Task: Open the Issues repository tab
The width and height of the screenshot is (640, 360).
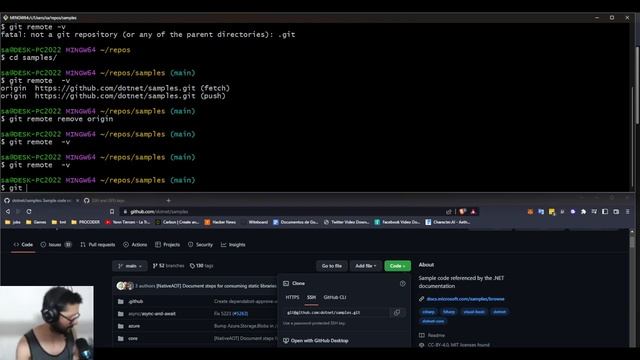Action: pos(56,244)
